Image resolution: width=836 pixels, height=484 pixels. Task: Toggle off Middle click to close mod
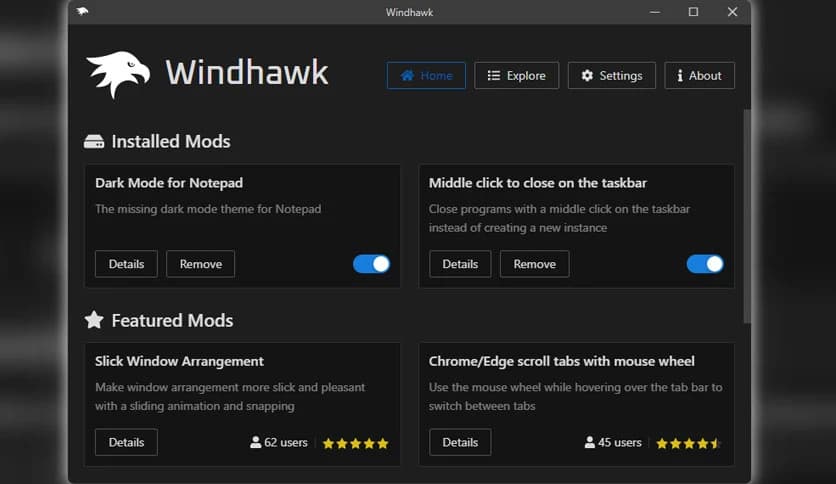[x=705, y=264]
